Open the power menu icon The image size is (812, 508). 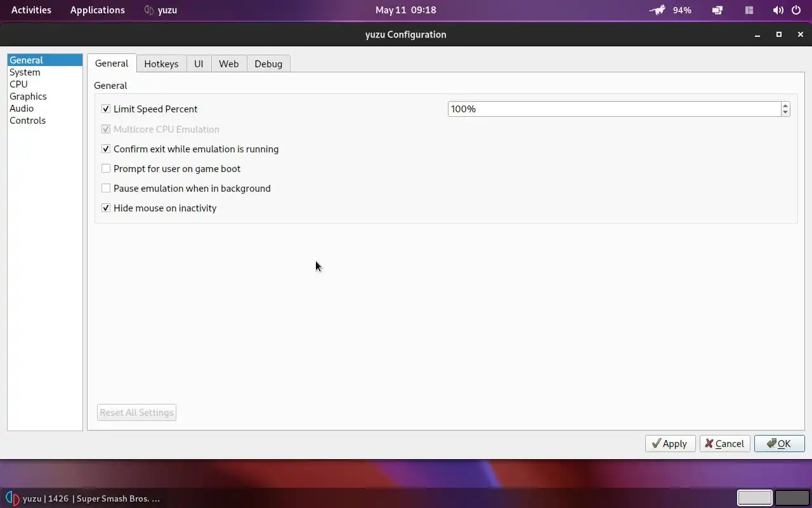[x=796, y=10]
